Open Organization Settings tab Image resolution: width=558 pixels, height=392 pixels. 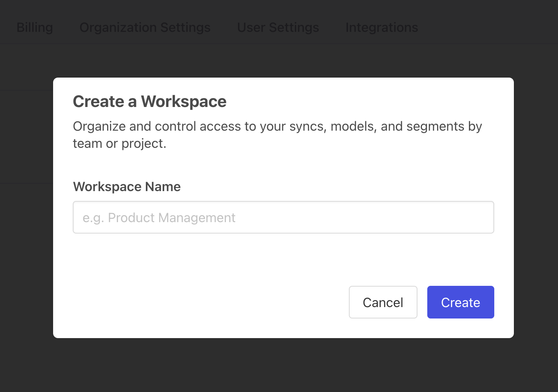click(145, 27)
